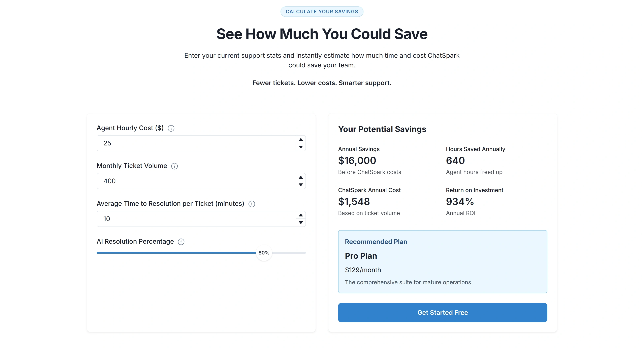Lower Average Time to Resolution with down arrow
644x348 pixels.
pyautogui.click(x=301, y=223)
